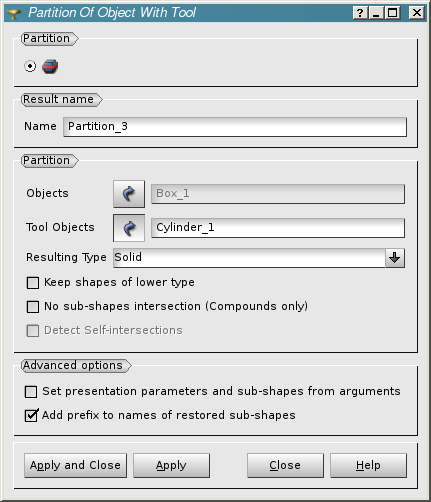
Task: Click the Help button
Action: click(368, 465)
